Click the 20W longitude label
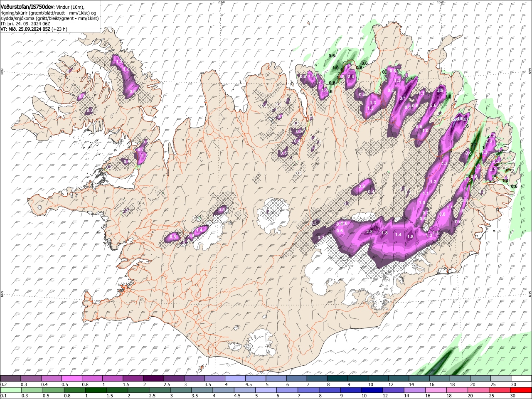Image resolution: width=532 pixels, height=399 pixels. pos(221,2)
